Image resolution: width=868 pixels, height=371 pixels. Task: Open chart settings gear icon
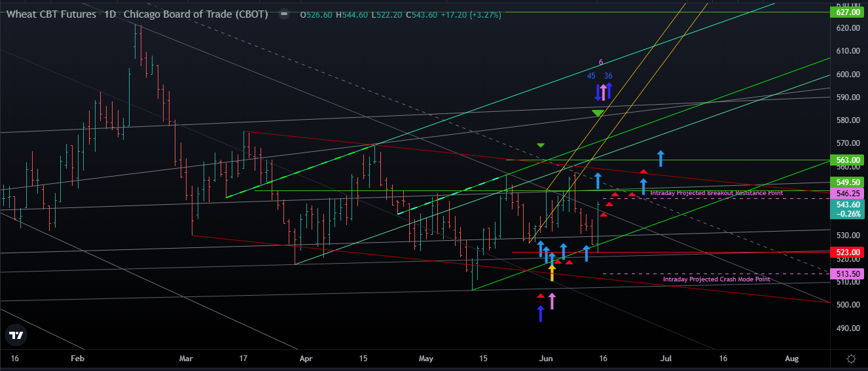point(851,359)
